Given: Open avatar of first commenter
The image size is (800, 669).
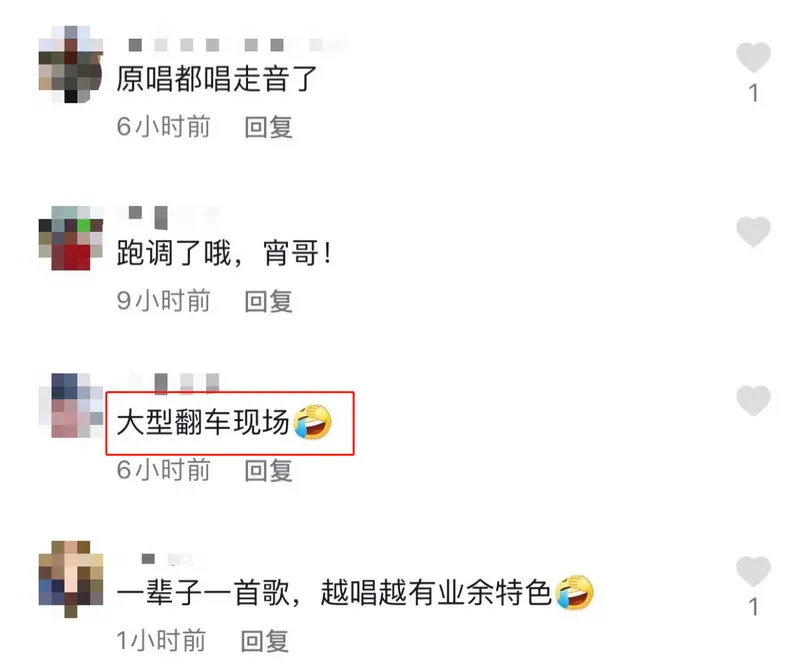Looking at the screenshot, I should tap(71, 64).
